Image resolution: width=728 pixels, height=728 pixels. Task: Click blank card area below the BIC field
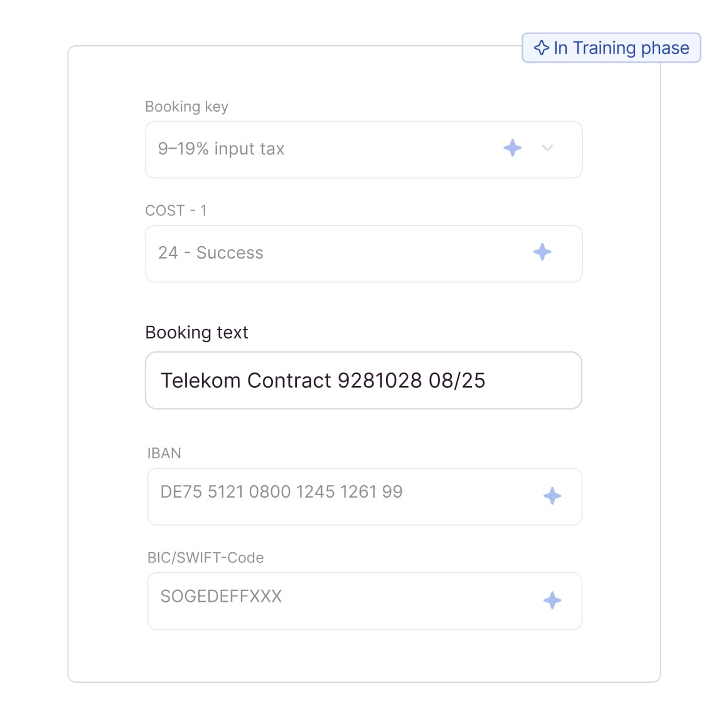tap(364, 656)
